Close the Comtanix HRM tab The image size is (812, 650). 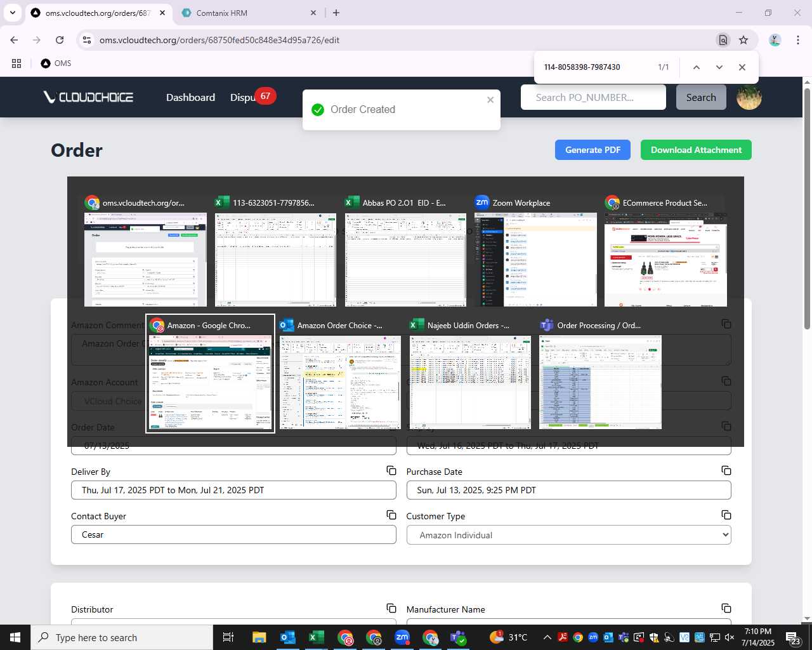(x=313, y=13)
